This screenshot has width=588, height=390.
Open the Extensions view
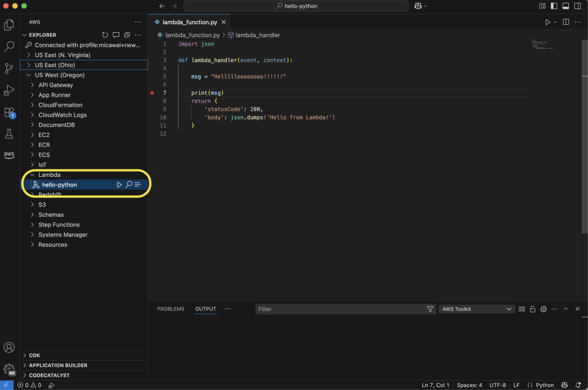pyautogui.click(x=9, y=113)
